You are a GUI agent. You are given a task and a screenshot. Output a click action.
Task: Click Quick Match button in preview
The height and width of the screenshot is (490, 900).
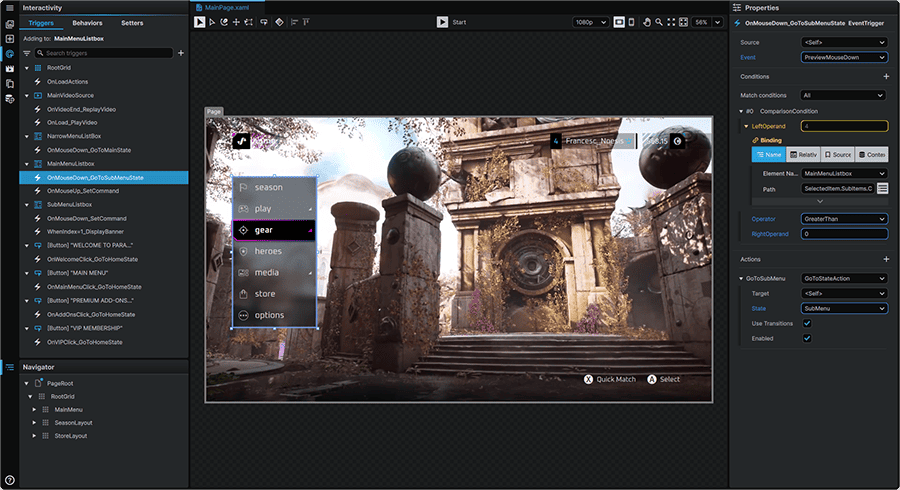click(610, 379)
